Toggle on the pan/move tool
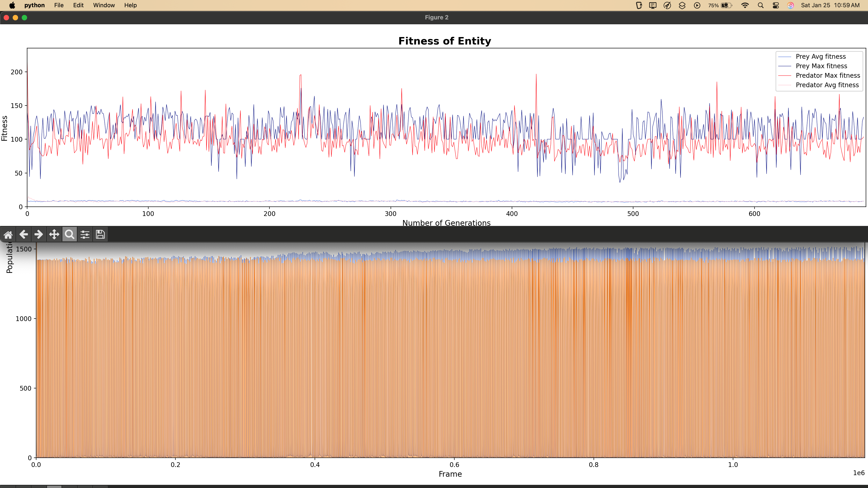This screenshot has width=868, height=488. click(x=54, y=234)
